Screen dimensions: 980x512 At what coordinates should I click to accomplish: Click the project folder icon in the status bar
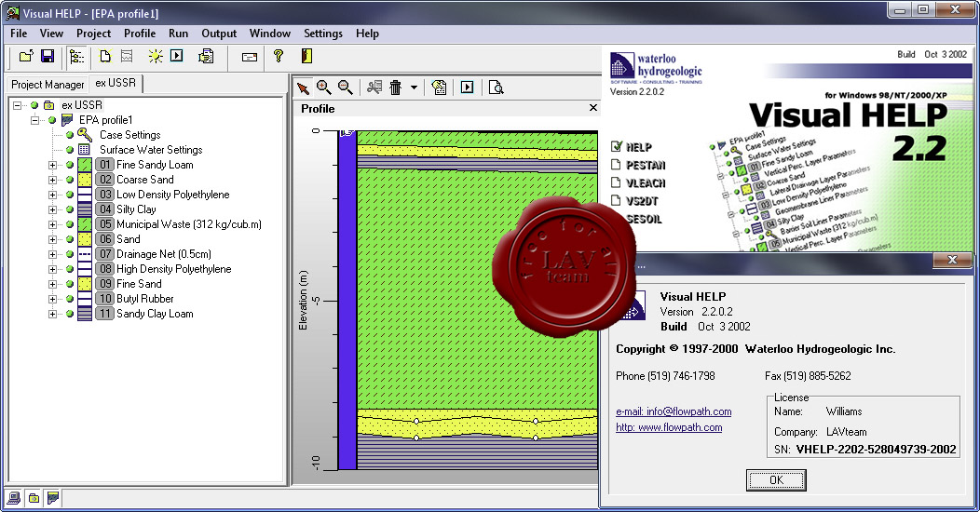click(34, 498)
